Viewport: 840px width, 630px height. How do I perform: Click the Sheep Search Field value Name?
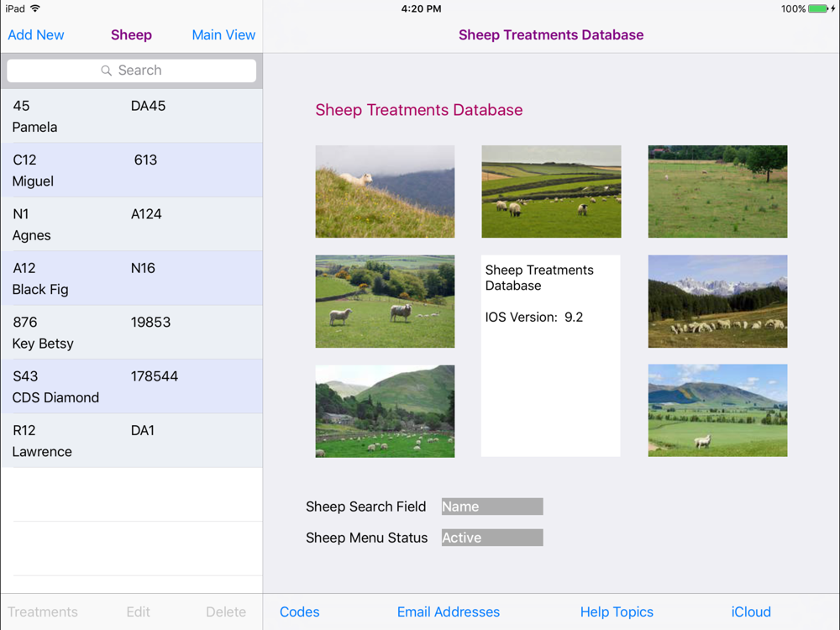coord(492,507)
